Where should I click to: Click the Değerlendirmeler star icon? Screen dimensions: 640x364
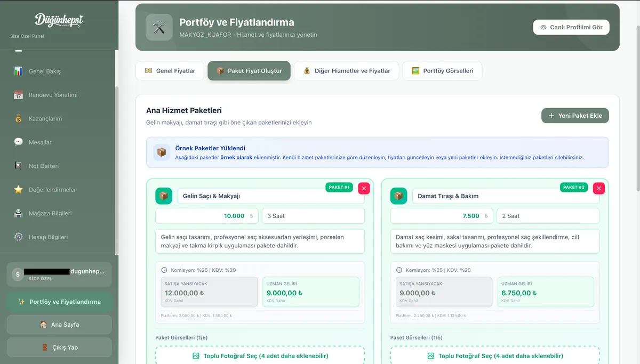pos(18,189)
